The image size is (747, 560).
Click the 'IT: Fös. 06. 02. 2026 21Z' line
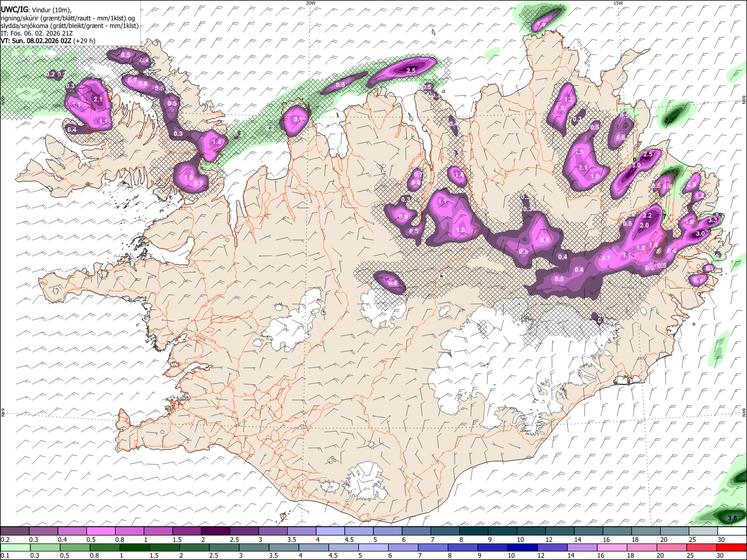[37, 33]
